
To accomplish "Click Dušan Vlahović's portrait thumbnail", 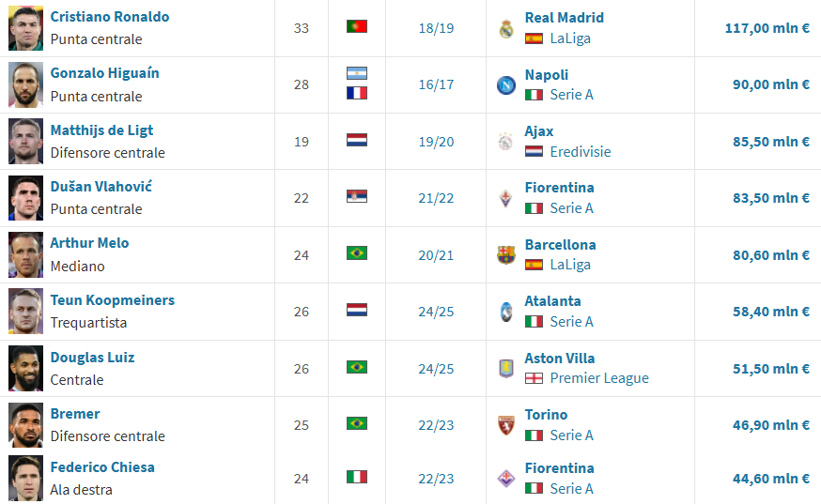I will click(25, 198).
